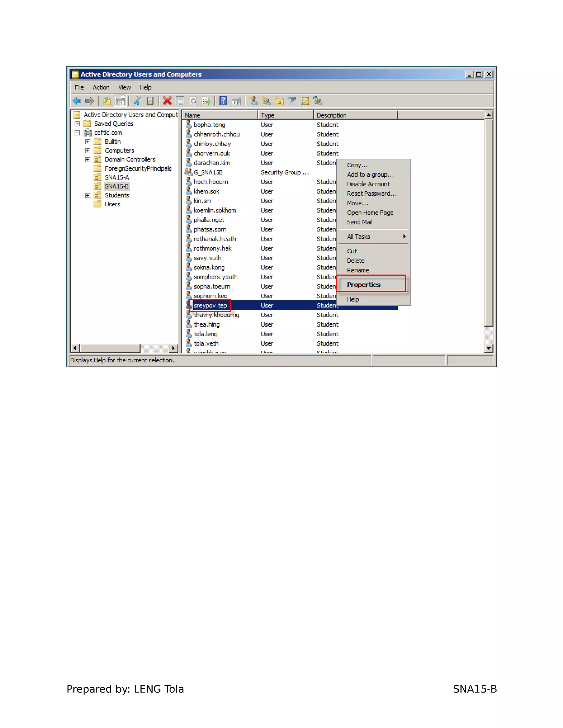Click the red Delete X toolbar icon
Image resolution: width=563 pixels, height=728 pixels.
point(167,101)
